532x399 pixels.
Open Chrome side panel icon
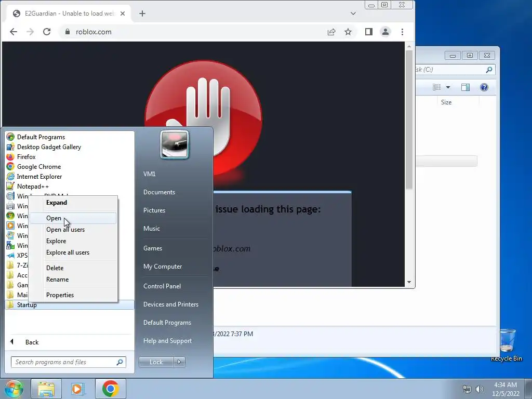(x=369, y=32)
